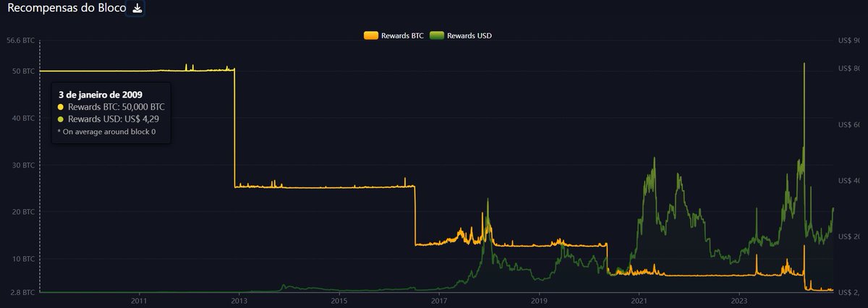Viewport: 868px width, 308px height.
Task: Click the 50 BTC axis label
Action: (x=23, y=71)
